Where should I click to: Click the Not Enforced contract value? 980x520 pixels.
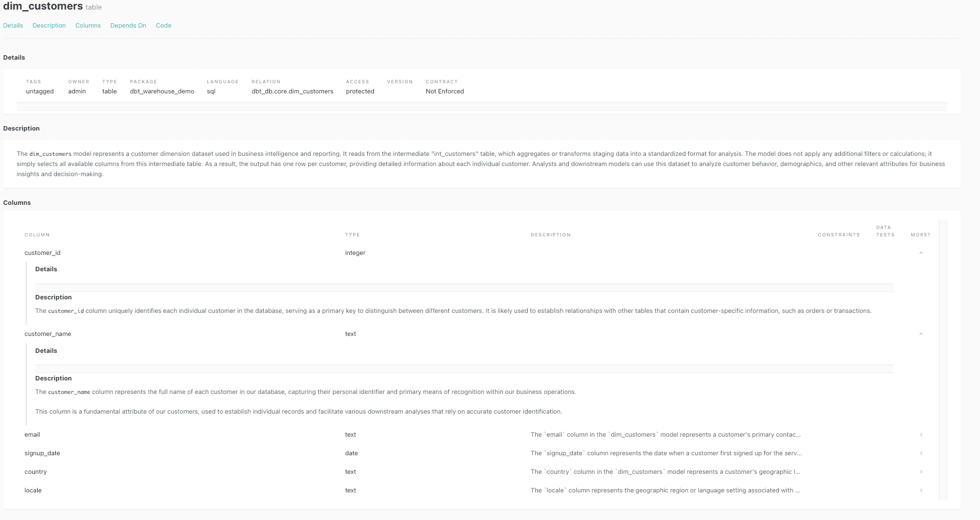444,91
